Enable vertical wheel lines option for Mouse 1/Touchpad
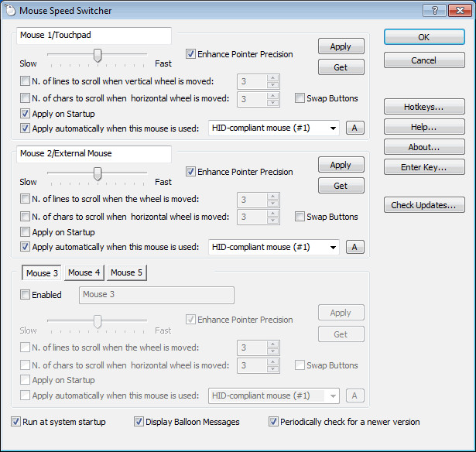Viewport: 476px width, 452px height. [25, 81]
